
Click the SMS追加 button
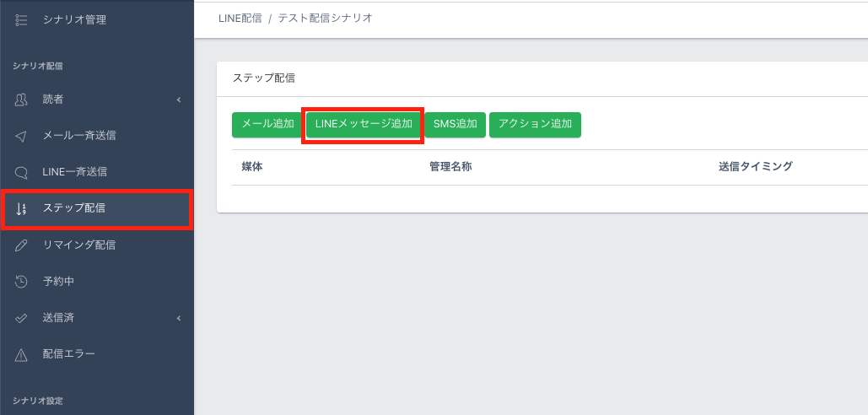(x=455, y=124)
